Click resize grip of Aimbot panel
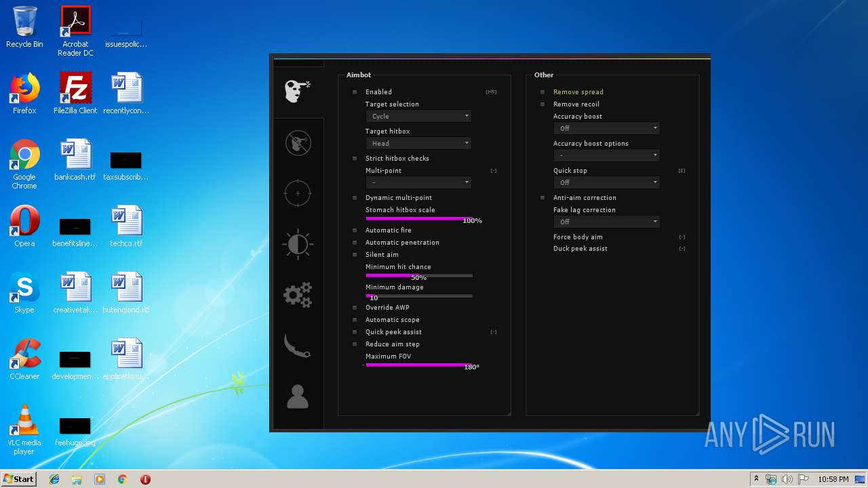868x488 pixels. (508, 413)
